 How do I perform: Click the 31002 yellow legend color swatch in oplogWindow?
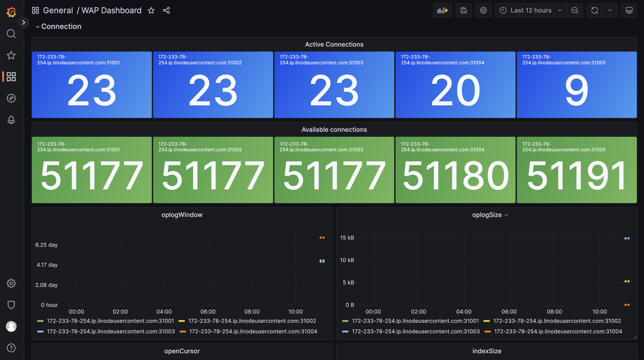181,321
